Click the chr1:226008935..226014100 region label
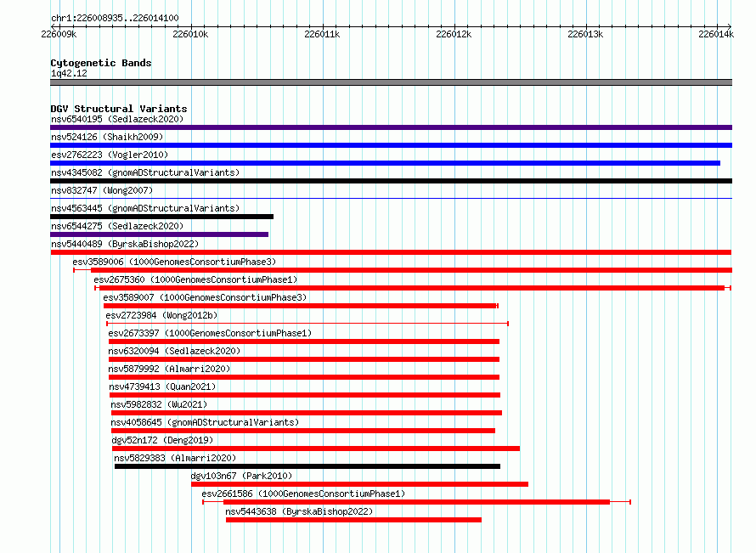The height and width of the screenshot is (553, 756). [x=115, y=18]
